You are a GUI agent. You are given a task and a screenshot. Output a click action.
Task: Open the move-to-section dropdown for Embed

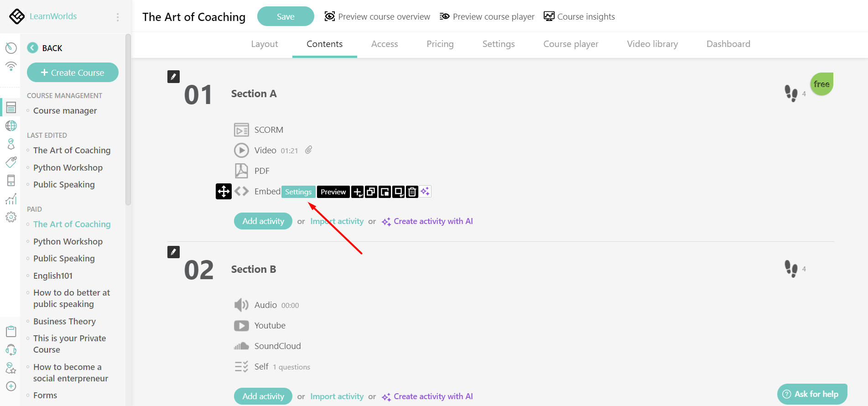coord(398,192)
